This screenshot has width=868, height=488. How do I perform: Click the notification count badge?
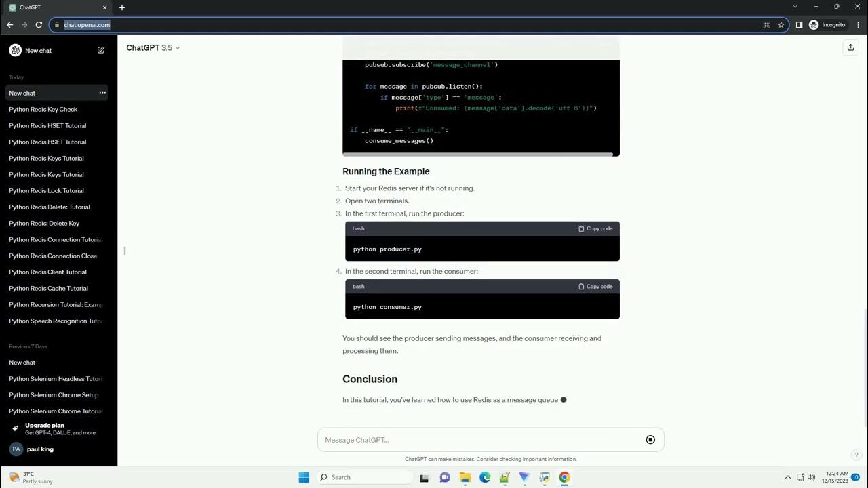point(856,477)
